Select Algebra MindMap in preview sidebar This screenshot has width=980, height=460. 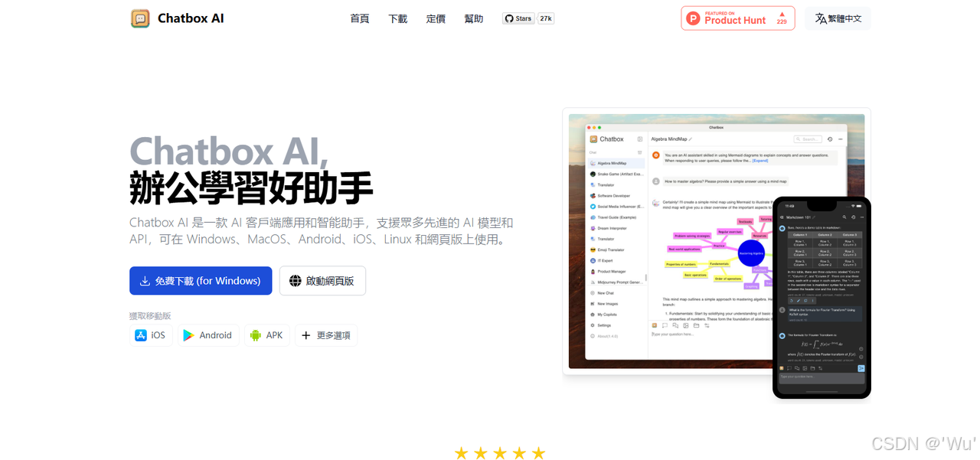pyautogui.click(x=616, y=163)
